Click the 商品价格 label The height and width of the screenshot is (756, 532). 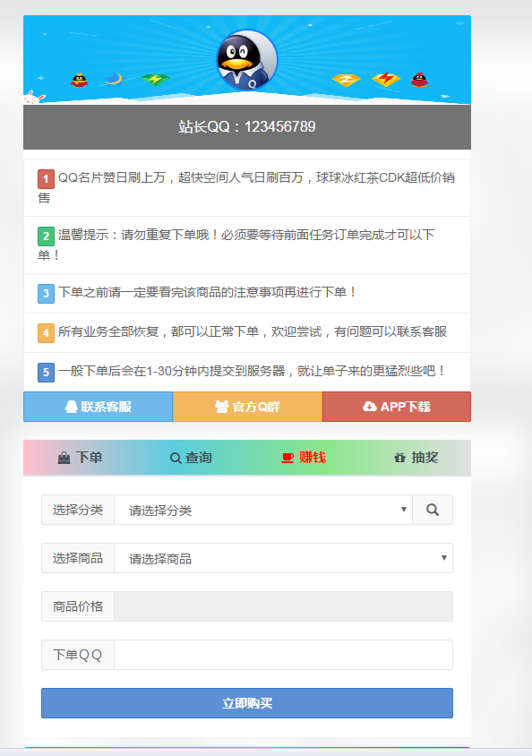(x=78, y=606)
